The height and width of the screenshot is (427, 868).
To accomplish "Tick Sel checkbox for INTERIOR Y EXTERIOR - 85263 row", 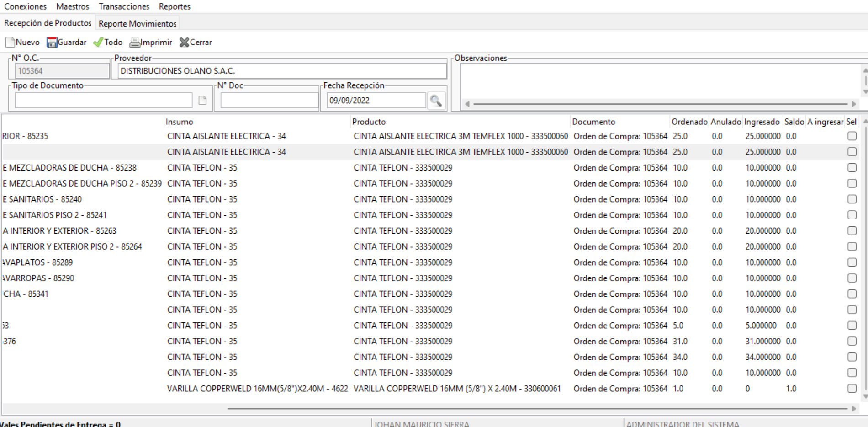I will [852, 230].
